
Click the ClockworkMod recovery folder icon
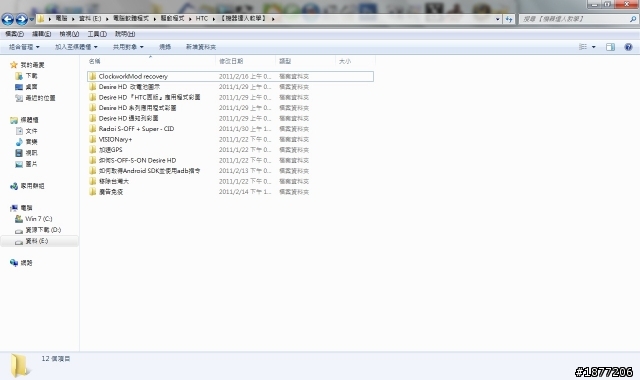coord(93,76)
